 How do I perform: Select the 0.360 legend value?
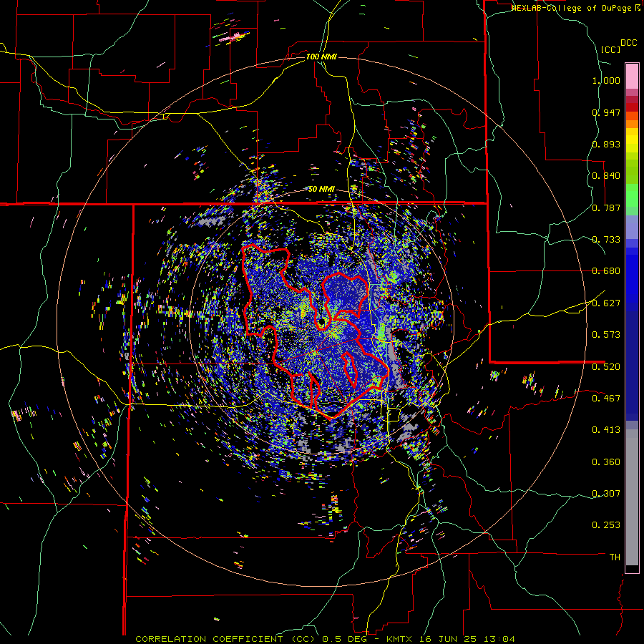[x=606, y=462]
